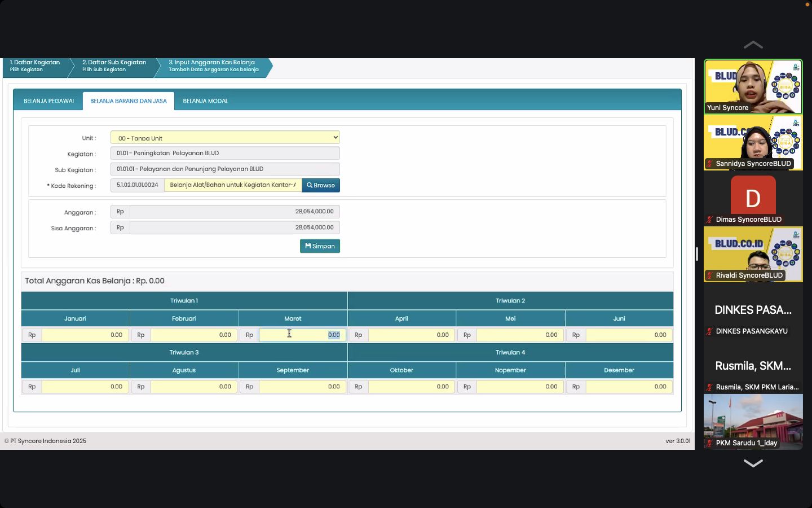The height and width of the screenshot is (508, 812).
Task: Click the Browse button with magnifier icon
Action: coord(320,185)
